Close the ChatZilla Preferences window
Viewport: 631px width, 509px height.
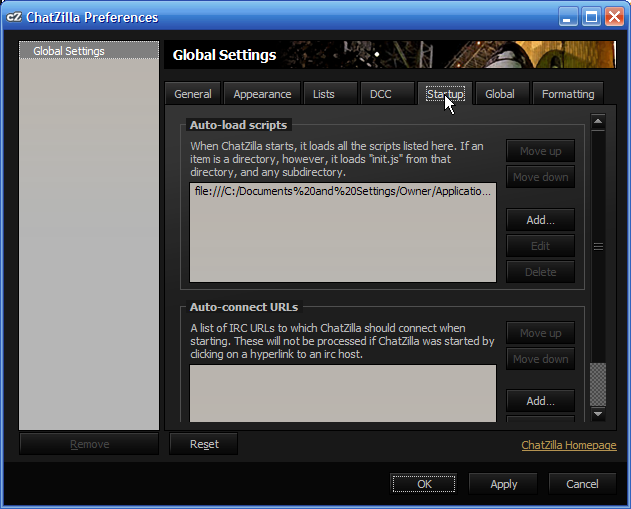(x=615, y=17)
